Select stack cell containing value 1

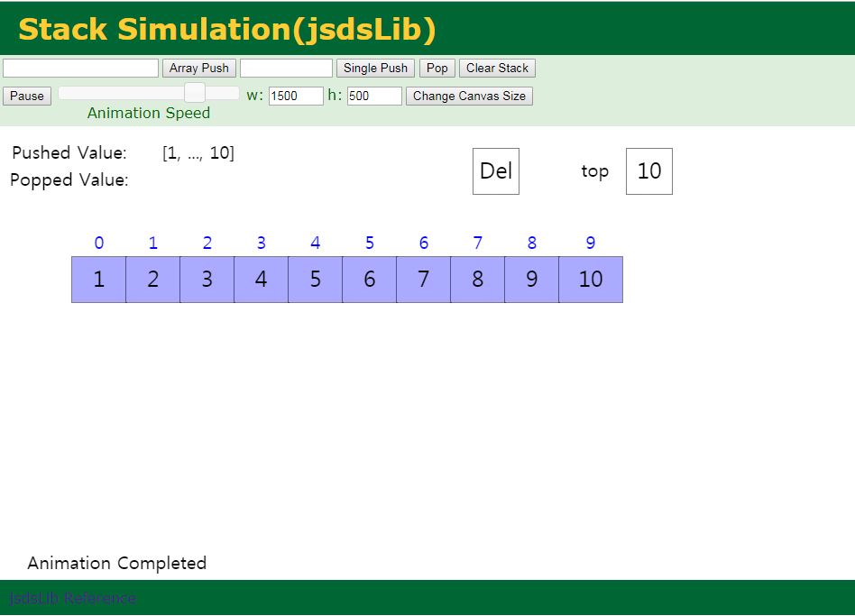98,280
